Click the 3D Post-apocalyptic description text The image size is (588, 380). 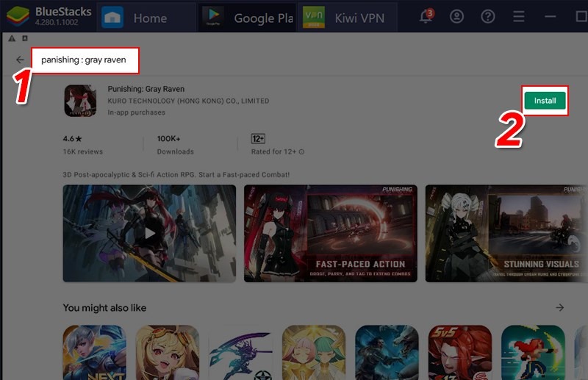pos(176,175)
